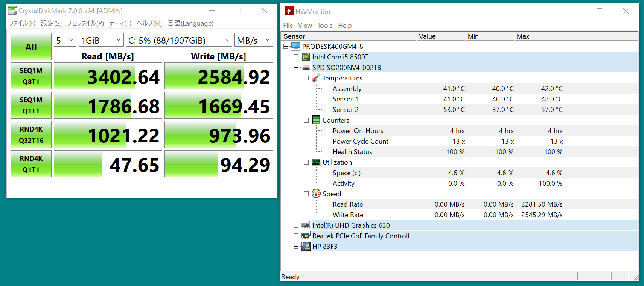Open the MB/s unit dropdown

coord(253,40)
